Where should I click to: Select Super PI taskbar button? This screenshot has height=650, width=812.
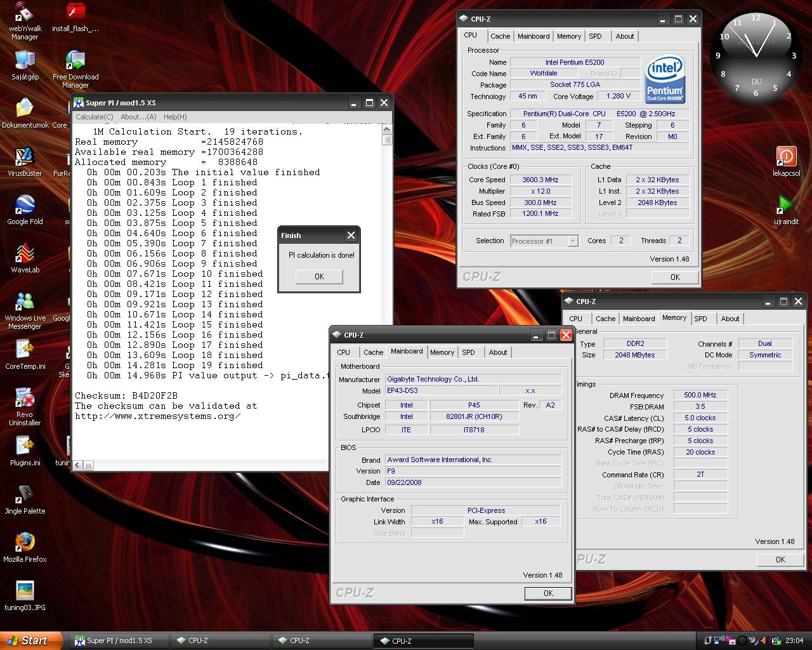pos(119,640)
